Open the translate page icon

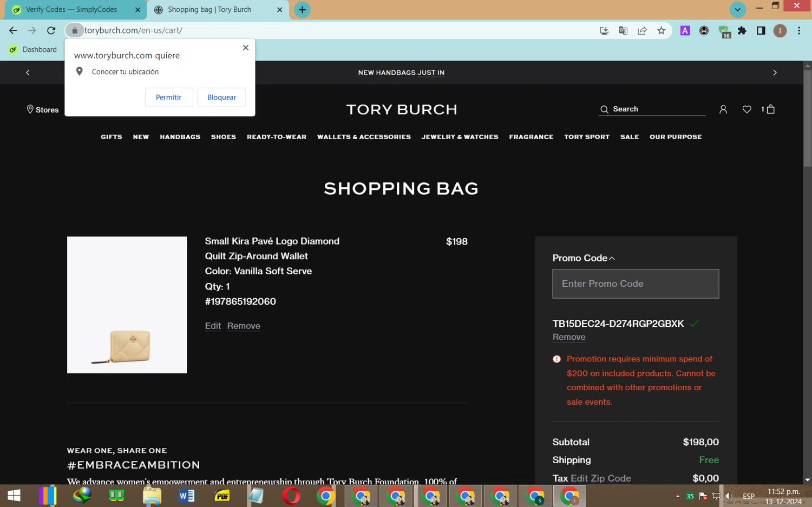point(623,30)
